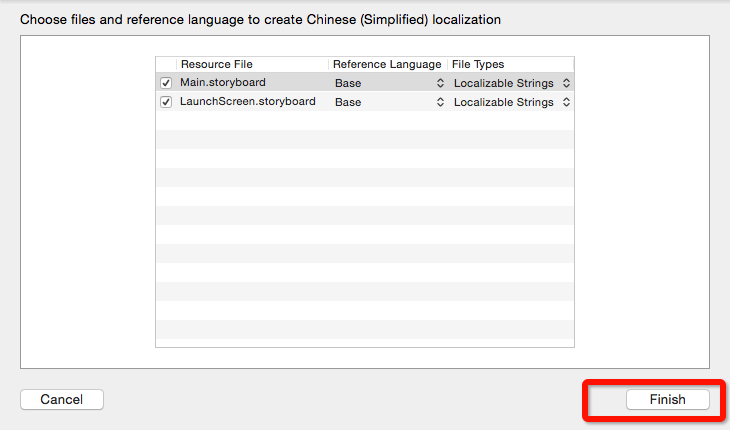Uncheck the Main.storyboard checkbox
This screenshot has width=730, height=430.
pos(166,83)
